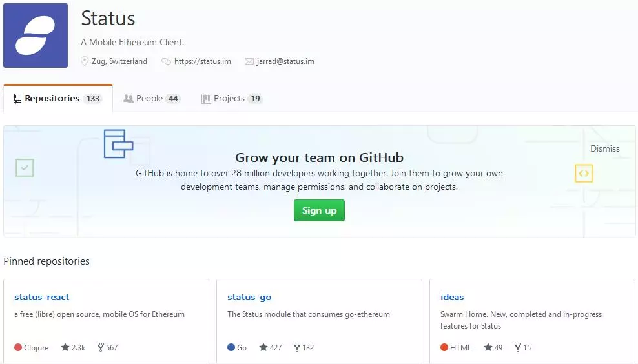Click the Go language color dot
The image size is (638, 364).
click(x=231, y=347)
